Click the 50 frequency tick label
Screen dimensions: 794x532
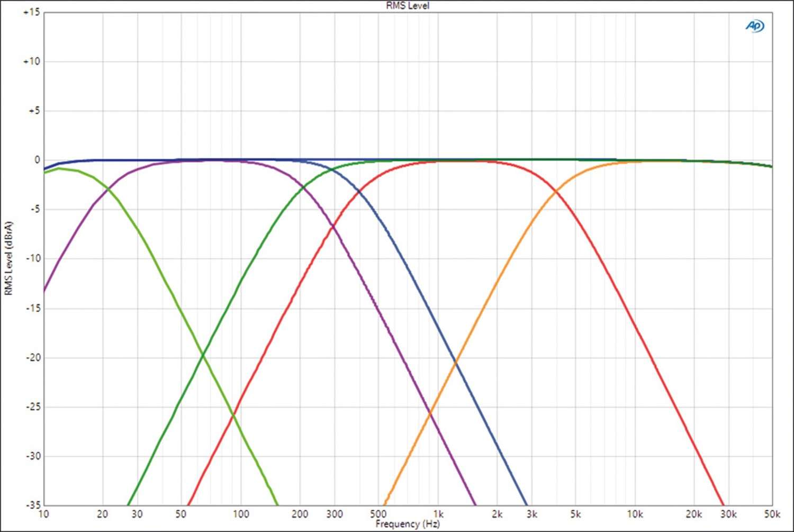click(181, 514)
